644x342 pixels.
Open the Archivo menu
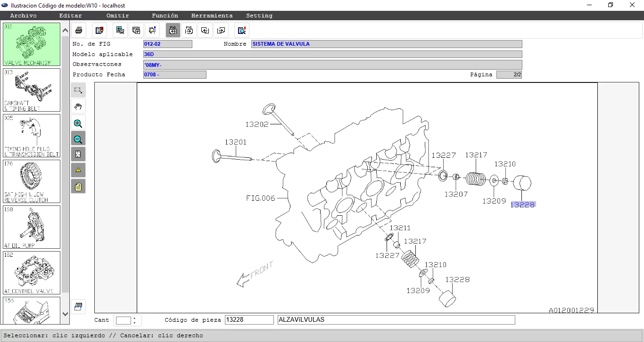23,16
